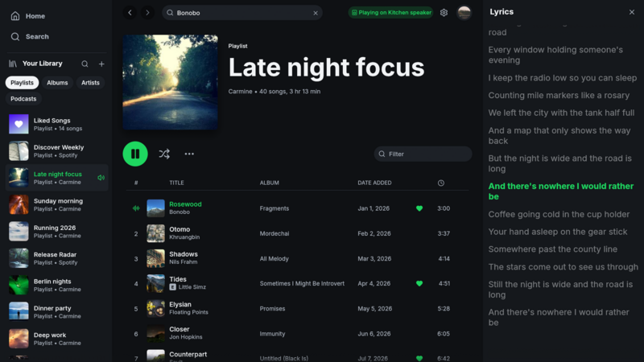Unlike the song Rosewood

419,208
